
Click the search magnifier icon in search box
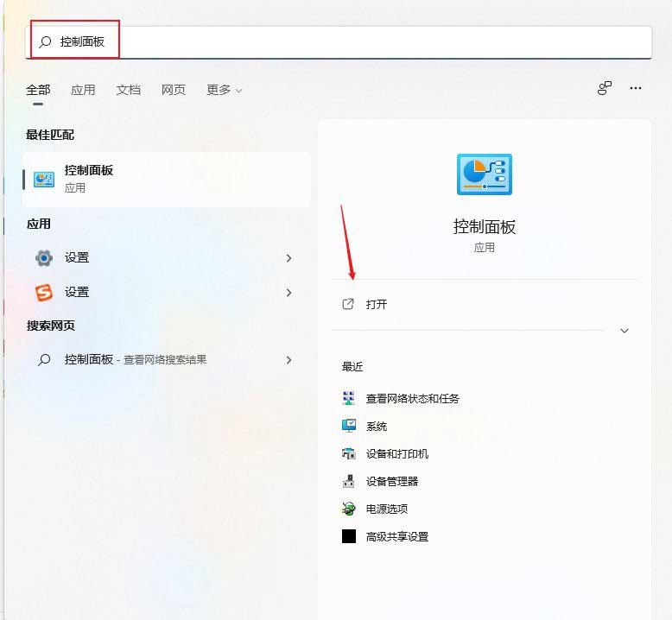[45, 41]
